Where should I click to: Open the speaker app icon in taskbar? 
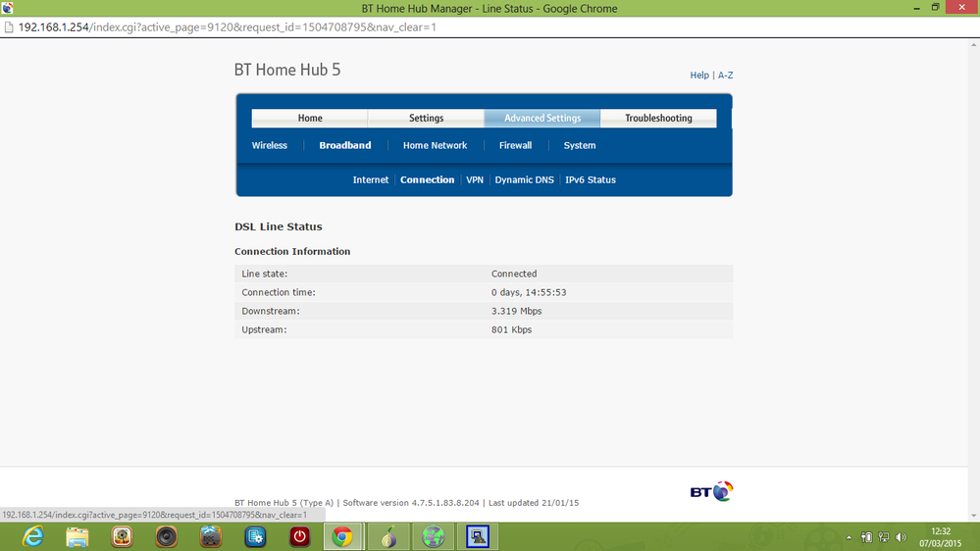click(166, 536)
